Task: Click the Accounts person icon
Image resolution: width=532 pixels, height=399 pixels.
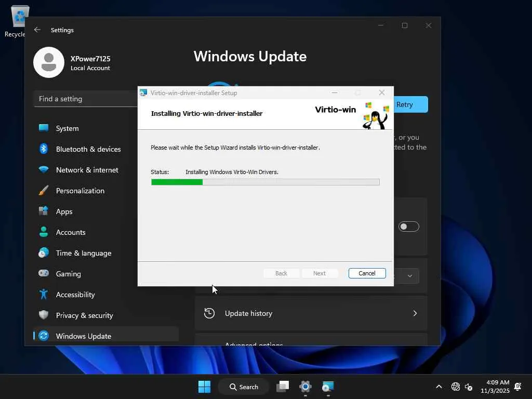Action: (x=44, y=232)
